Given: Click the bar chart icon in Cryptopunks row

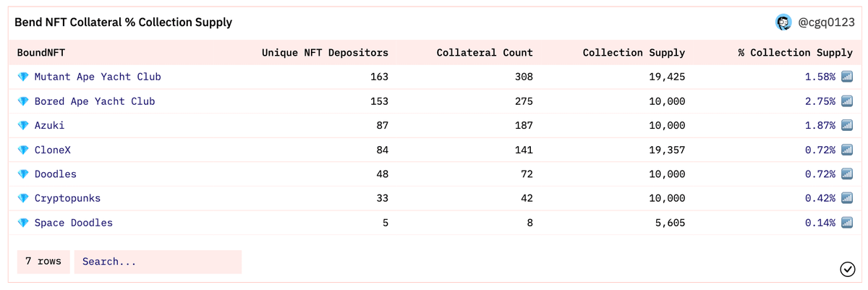Looking at the screenshot, I should pos(847,198).
